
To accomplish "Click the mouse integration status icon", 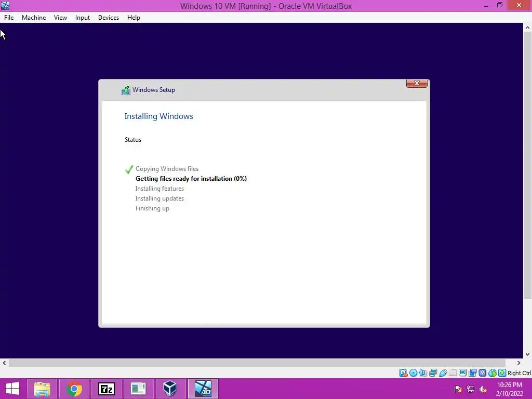I will (x=493, y=373).
